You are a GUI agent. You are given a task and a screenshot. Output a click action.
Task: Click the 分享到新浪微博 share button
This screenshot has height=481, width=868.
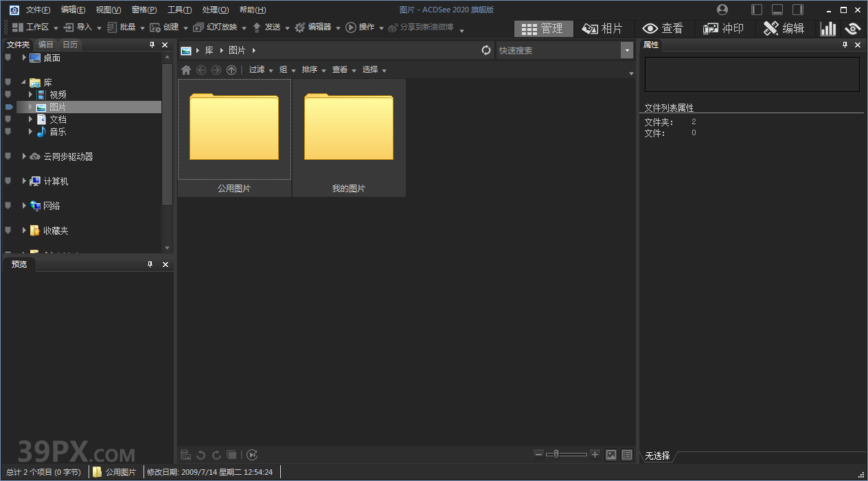[x=421, y=27]
